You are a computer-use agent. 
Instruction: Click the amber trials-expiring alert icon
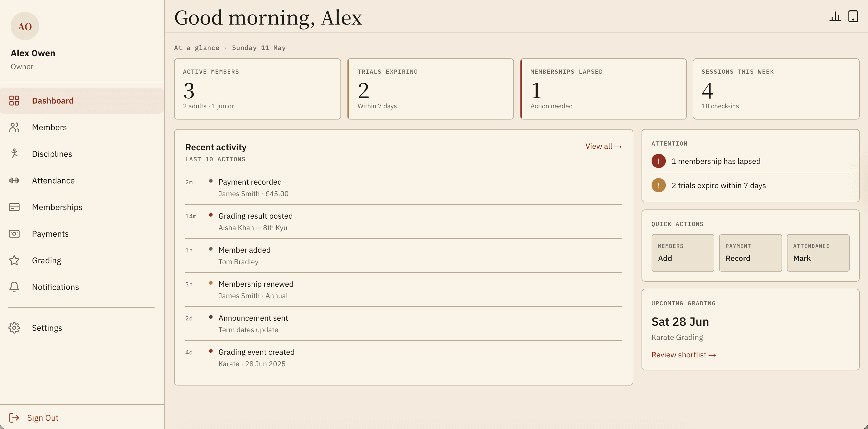coord(658,185)
